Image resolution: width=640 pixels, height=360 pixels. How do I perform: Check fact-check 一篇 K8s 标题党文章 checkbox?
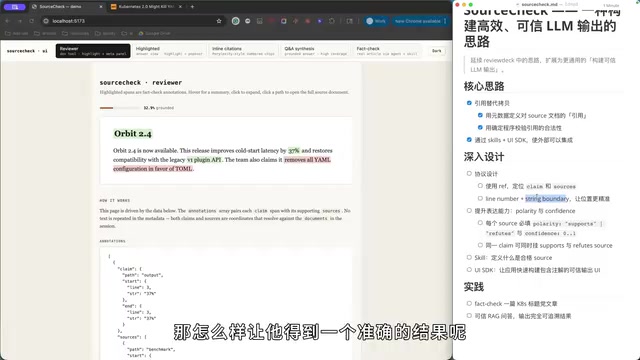tap(469, 303)
